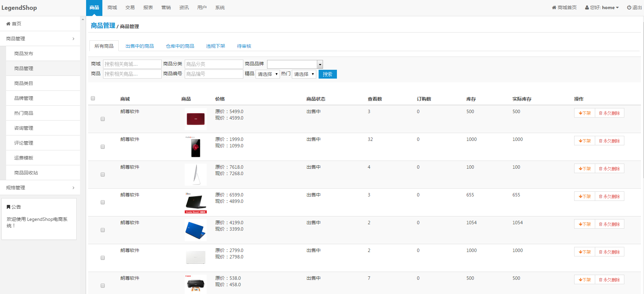644x294 pixels.
Task: Check the box for the 7618.0 product row
Action: click(103, 174)
